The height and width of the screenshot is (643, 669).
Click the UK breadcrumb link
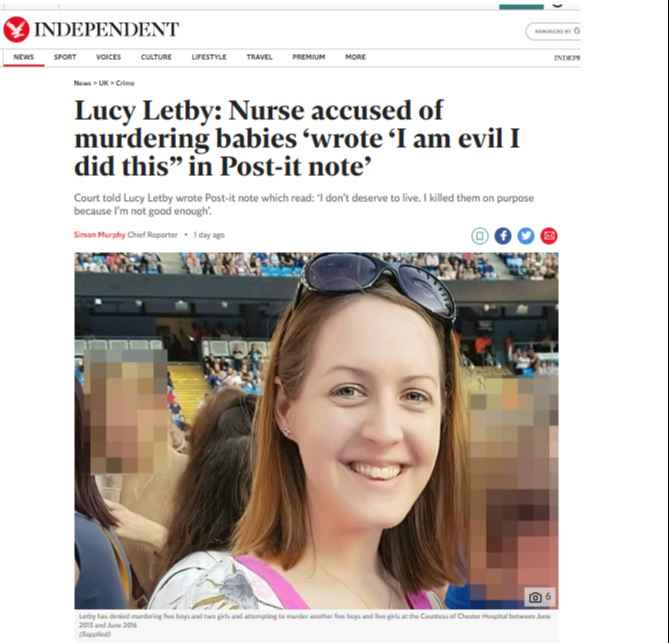(x=103, y=83)
